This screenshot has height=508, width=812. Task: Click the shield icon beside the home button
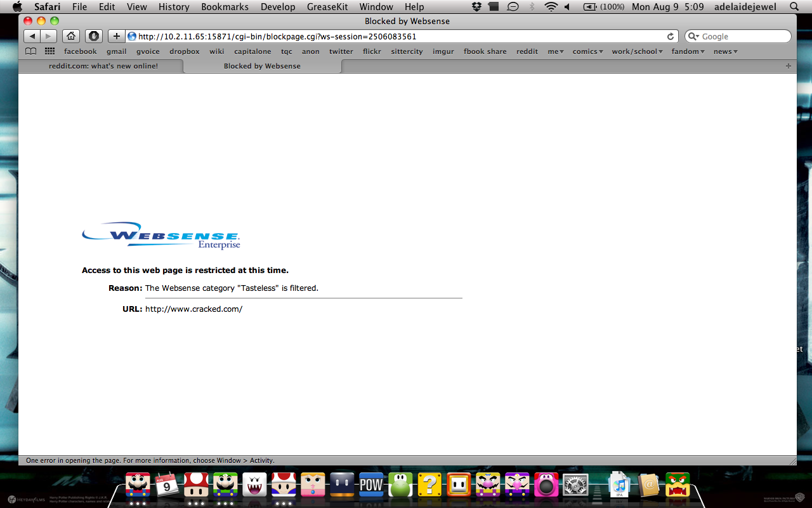[x=94, y=36]
